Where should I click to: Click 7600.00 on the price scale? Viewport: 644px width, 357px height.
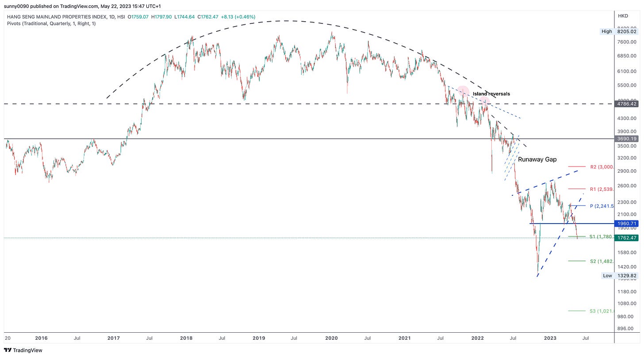[x=627, y=42]
